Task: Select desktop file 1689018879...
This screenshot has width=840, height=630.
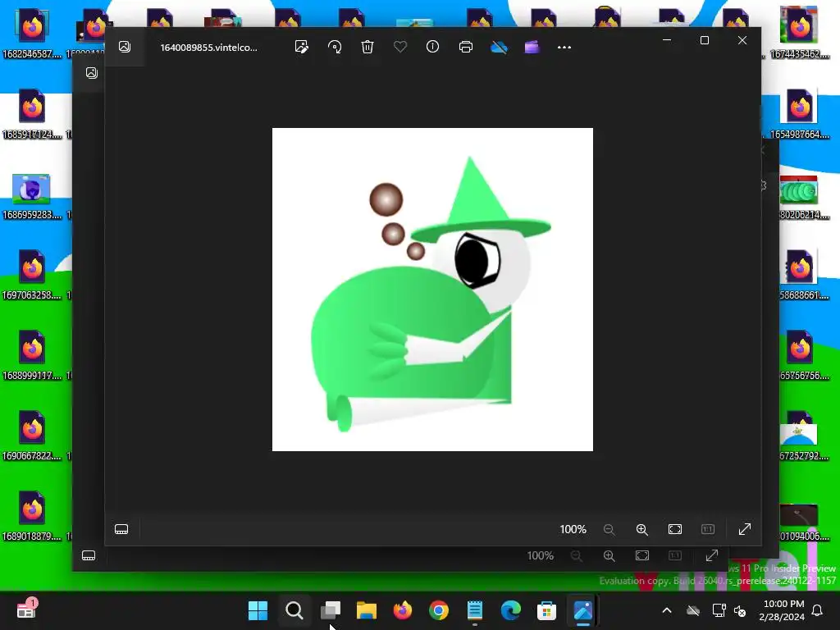Action: point(32,516)
